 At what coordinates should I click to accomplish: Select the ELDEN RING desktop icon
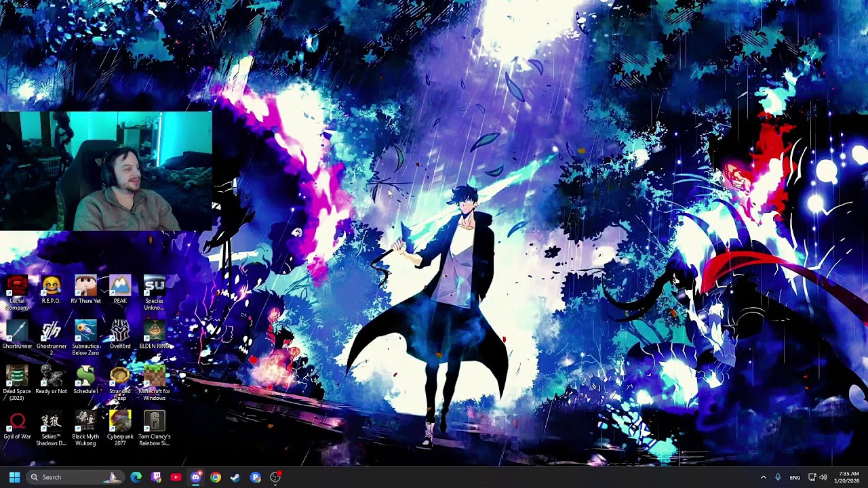154,335
